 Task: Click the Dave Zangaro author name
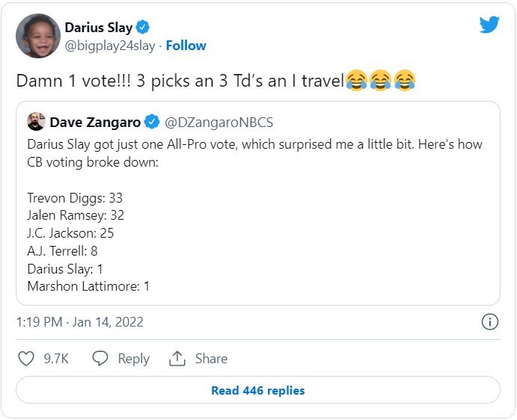pos(95,121)
